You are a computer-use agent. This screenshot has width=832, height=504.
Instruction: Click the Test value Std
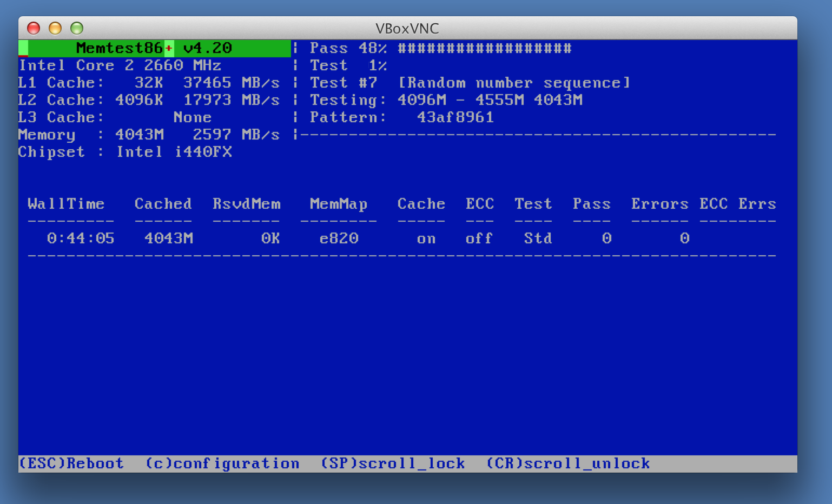(538, 238)
